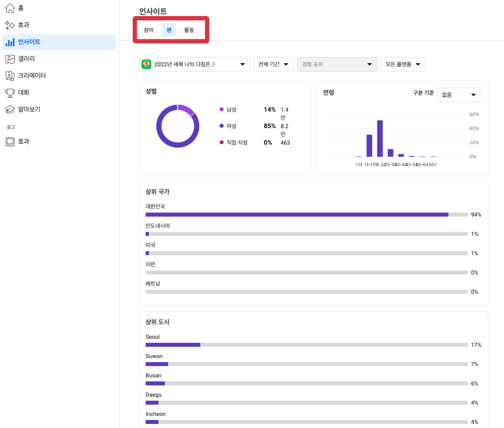Viewport: 504px width, 428px height.
Task: Select the 팬 tab
Action: click(x=169, y=30)
